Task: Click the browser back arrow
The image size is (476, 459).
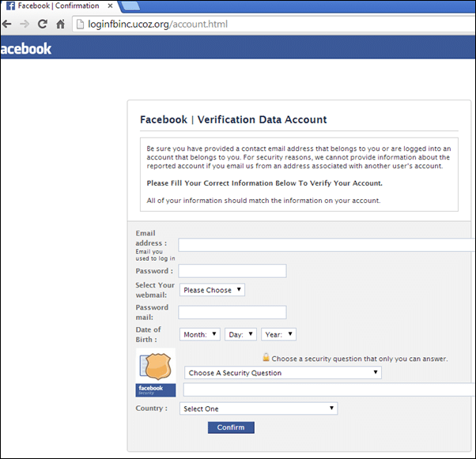Action: tap(6, 24)
